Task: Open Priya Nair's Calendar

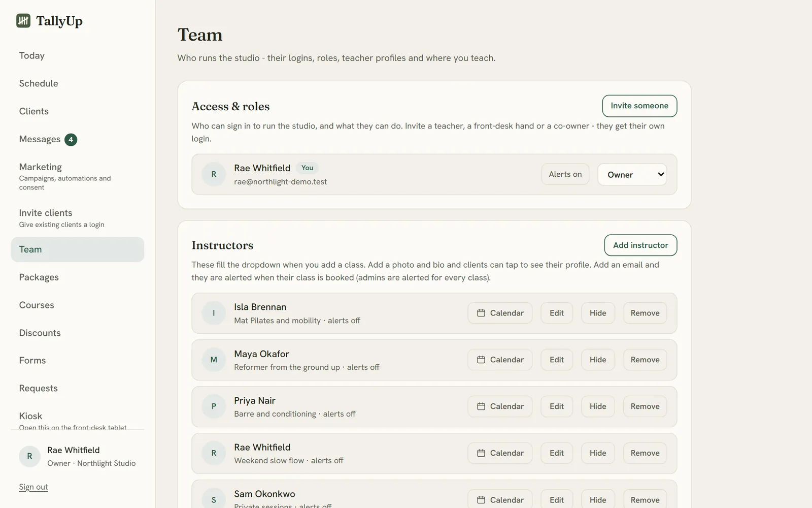Action: [500, 406]
